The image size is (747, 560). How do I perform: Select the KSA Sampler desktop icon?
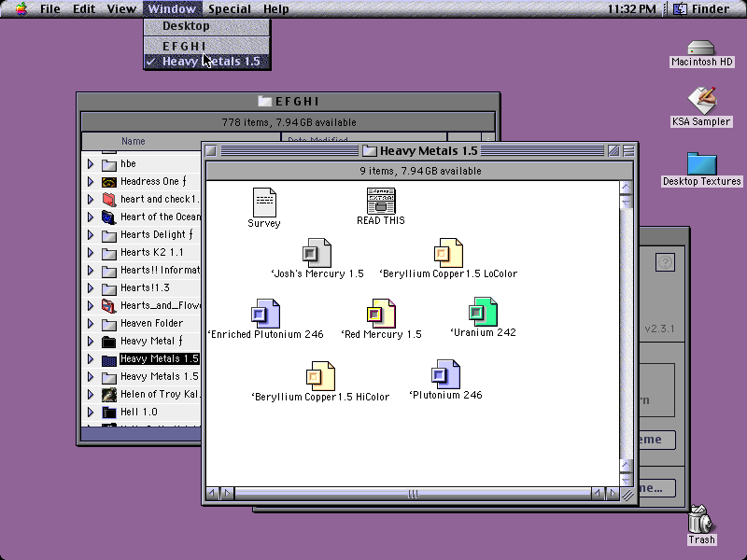701,101
